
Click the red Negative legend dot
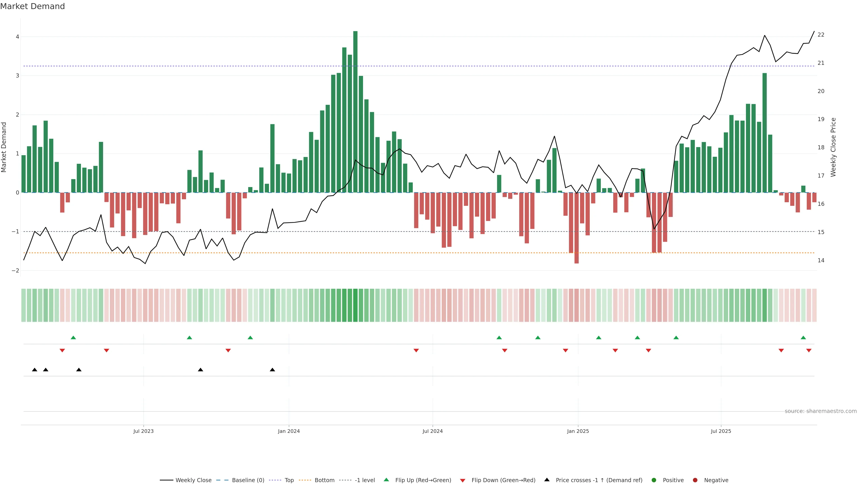pyautogui.click(x=695, y=480)
